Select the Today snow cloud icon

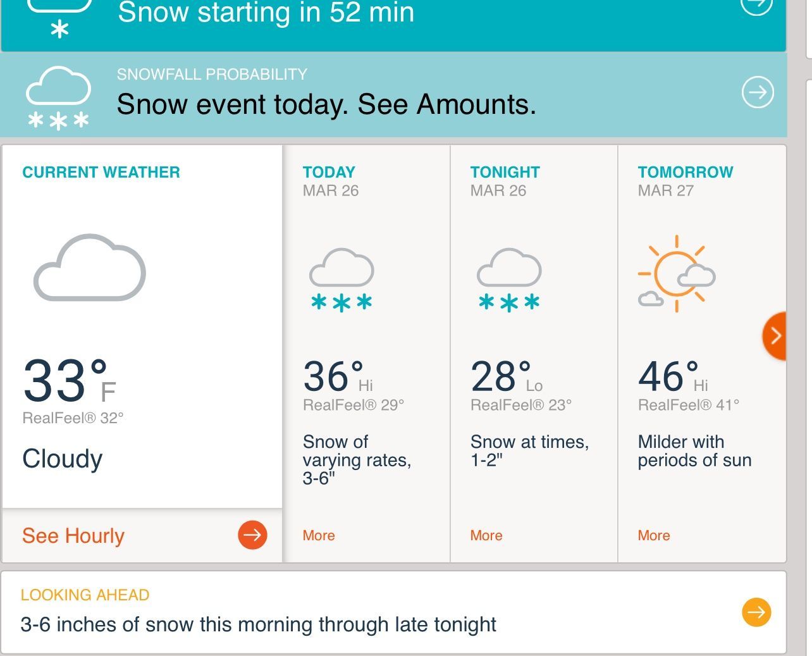[341, 280]
